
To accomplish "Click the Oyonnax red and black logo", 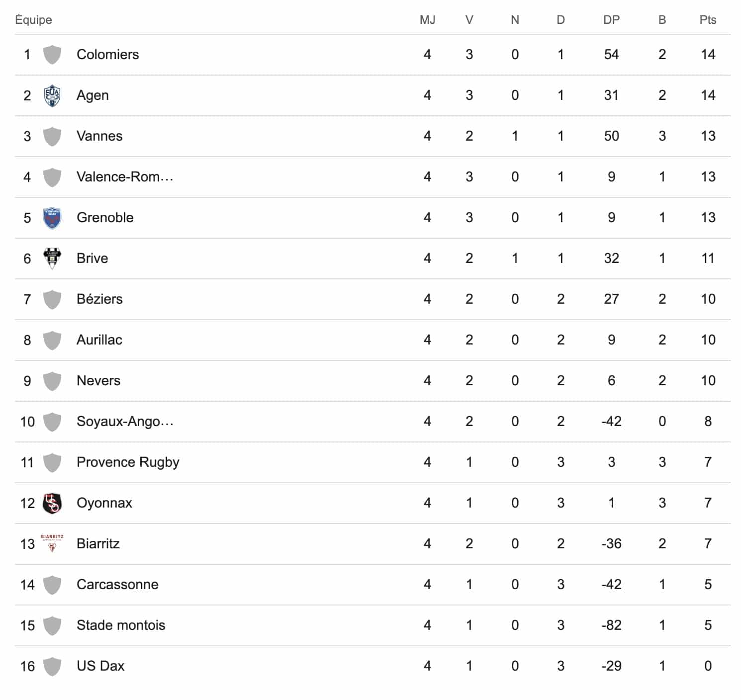I will point(52,503).
